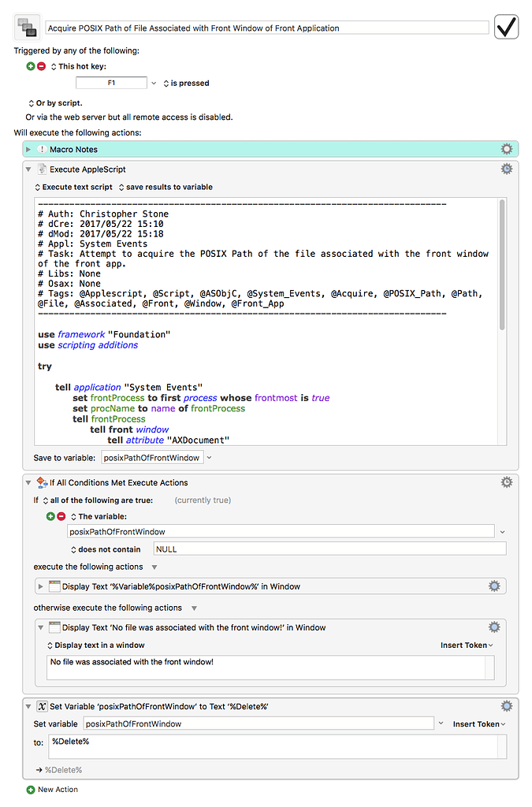Viewport: 532px width, 807px height.
Task: Expand Display Text Variable action
Action: click(41, 586)
